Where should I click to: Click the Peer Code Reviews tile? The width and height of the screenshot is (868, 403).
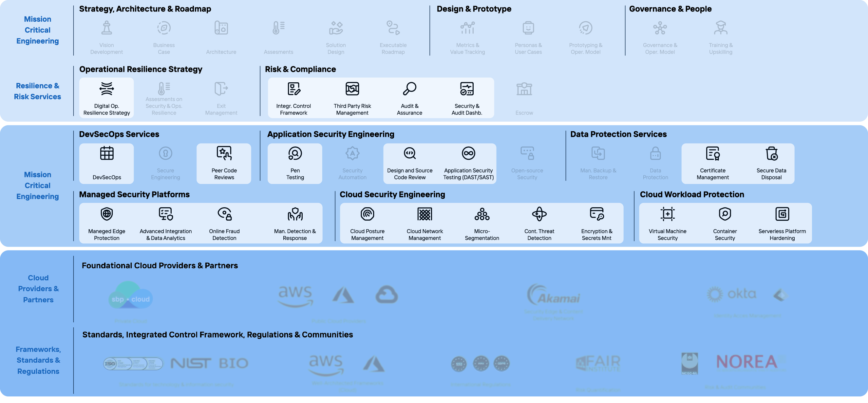(x=224, y=164)
